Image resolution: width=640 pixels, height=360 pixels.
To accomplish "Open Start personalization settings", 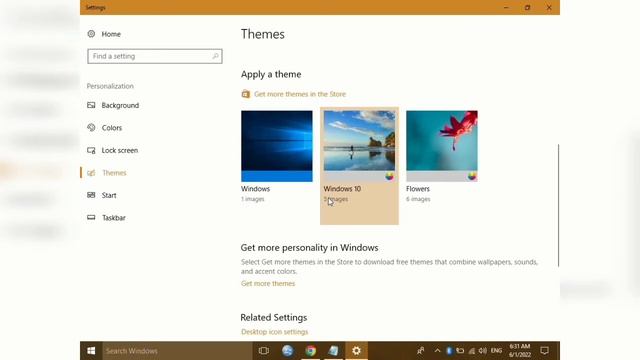I will [x=102, y=195].
